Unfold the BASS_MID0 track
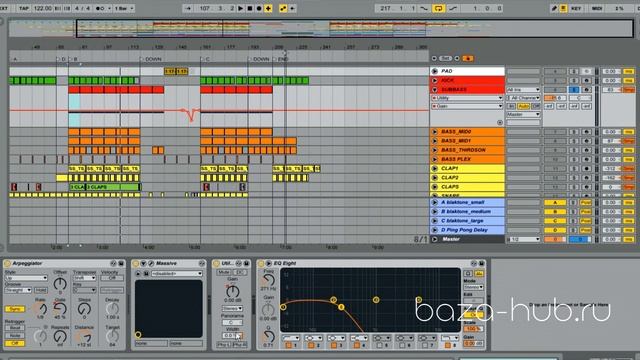Image resolution: width=640 pixels, height=360 pixels. tap(435, 132)
